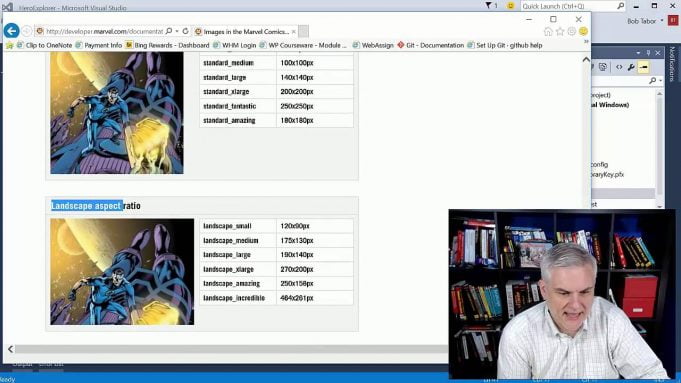The image size is (681, 383).
Task: Click the landscape_medium table cell
Action: (238, 240)
